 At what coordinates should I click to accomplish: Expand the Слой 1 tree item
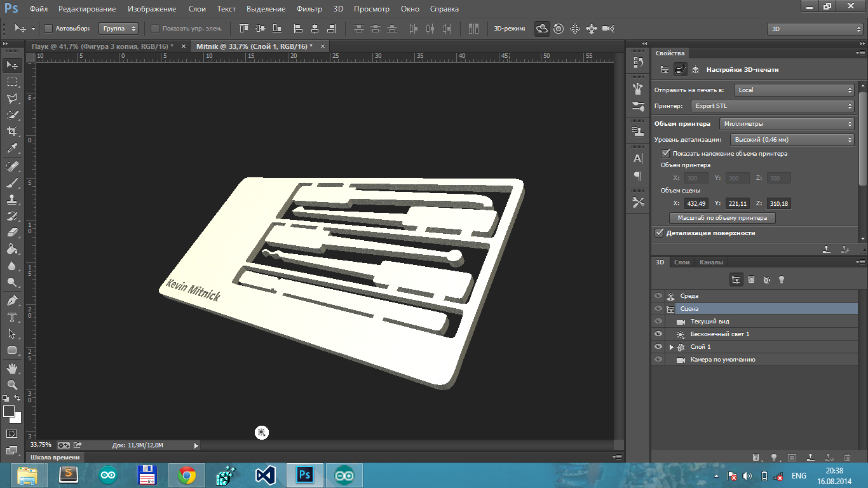[671, 347]
